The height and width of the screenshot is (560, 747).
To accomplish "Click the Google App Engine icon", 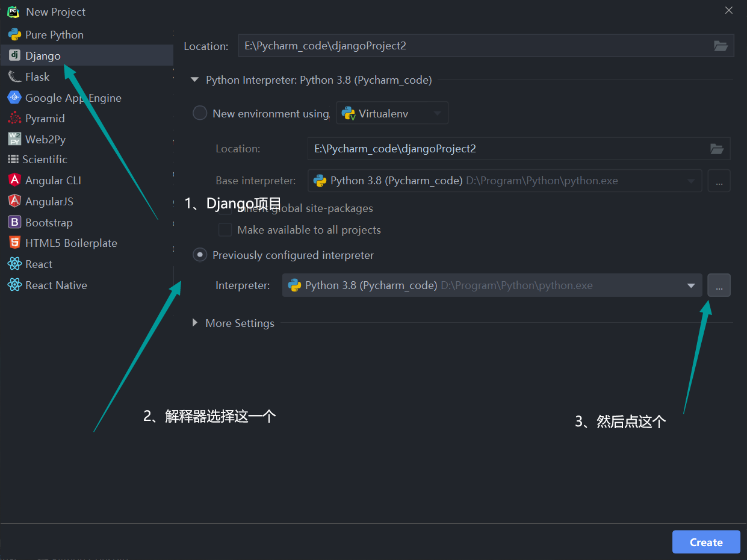I will tap(14, 98).
